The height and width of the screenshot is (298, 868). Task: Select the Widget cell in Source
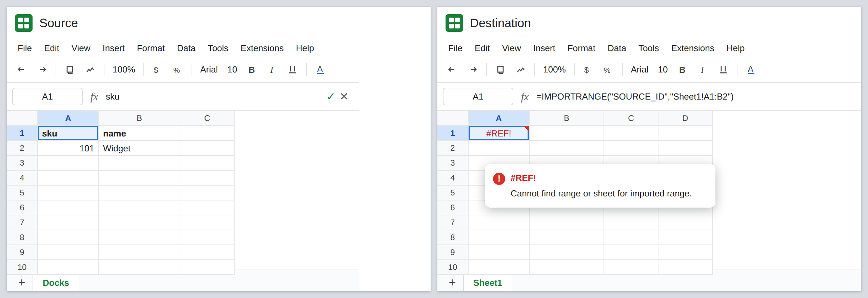[x=139, y=148]
